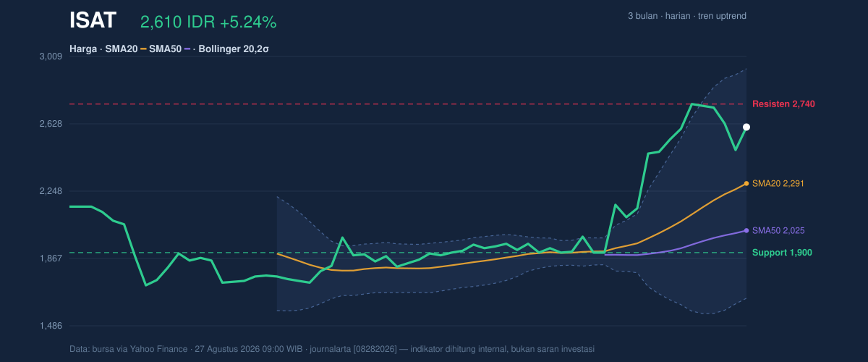
Task: Click the price 2,610 IDR +5.24%
Action: pos(208,22)
